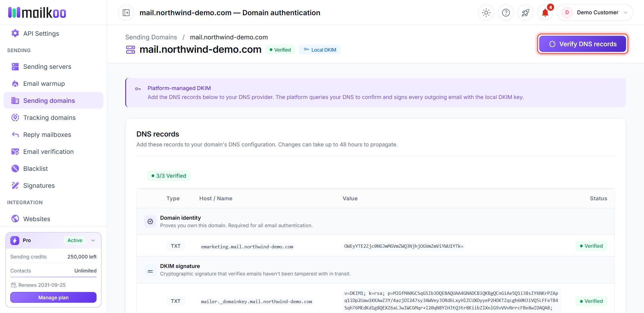The width and height of the screenshot is (644, 313).
Task: Click the Verify DNS records button
Action: [x=583, y=44]
